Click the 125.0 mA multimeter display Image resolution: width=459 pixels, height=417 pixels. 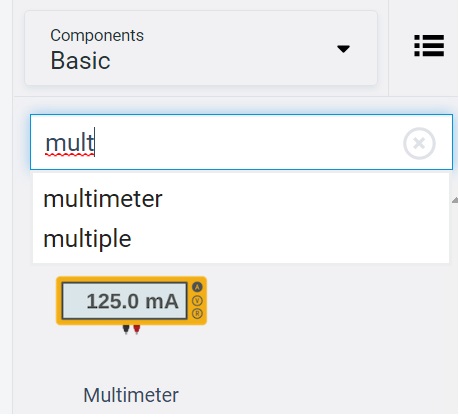(x=124, y=301)
